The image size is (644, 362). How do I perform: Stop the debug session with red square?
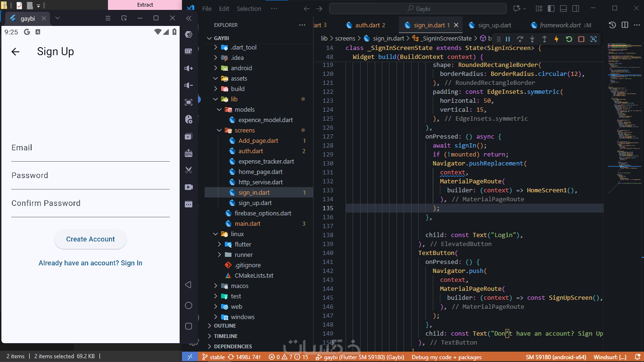pos(581,39)
